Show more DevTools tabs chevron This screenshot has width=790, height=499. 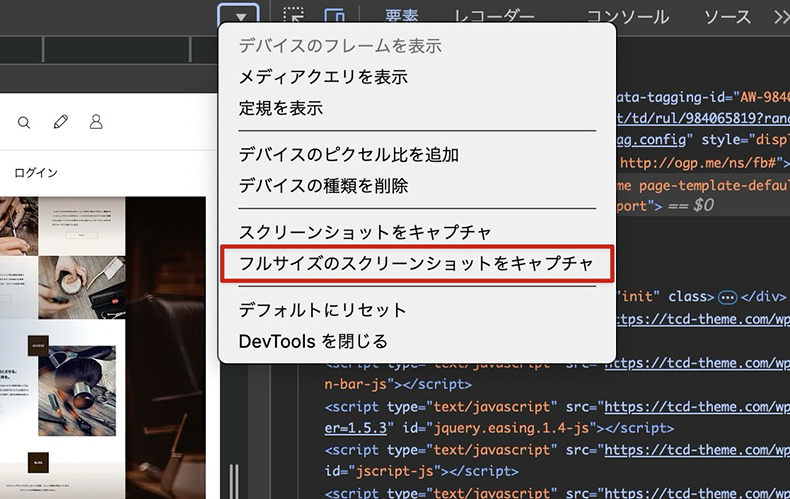(781, 17)
